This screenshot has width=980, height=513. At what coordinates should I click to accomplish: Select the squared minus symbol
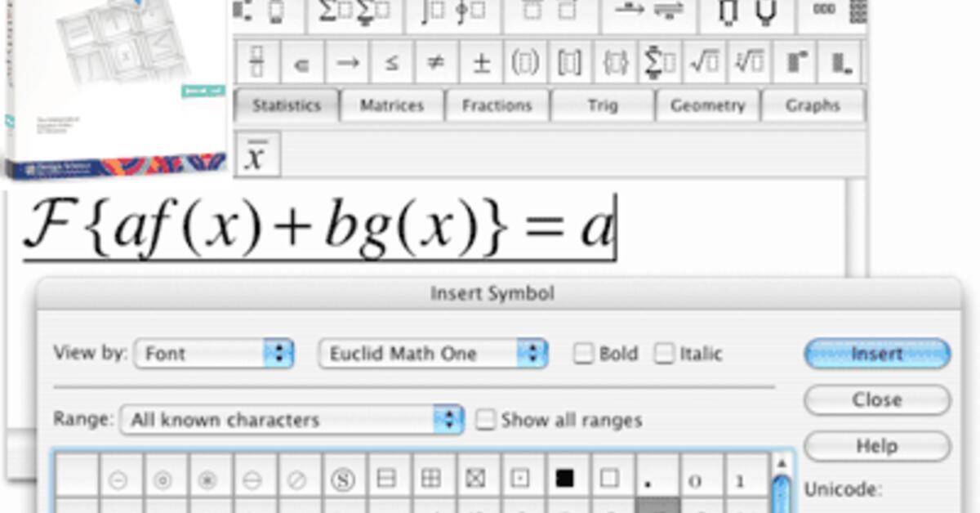coord(386,480)
